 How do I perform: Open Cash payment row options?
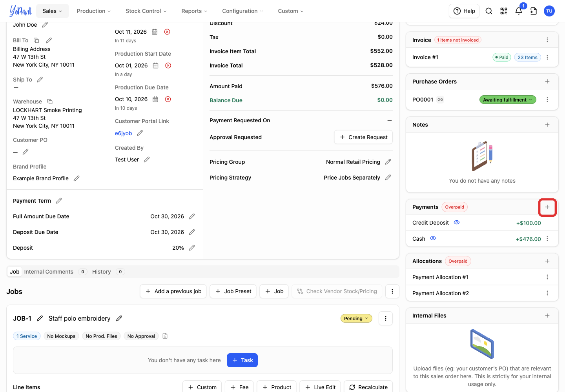click(x=547, y=239)
